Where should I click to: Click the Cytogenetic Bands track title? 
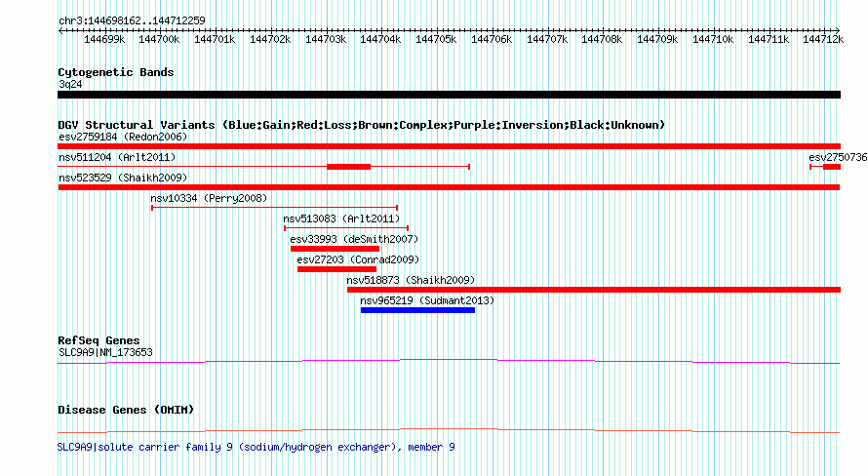coord(116,72)
